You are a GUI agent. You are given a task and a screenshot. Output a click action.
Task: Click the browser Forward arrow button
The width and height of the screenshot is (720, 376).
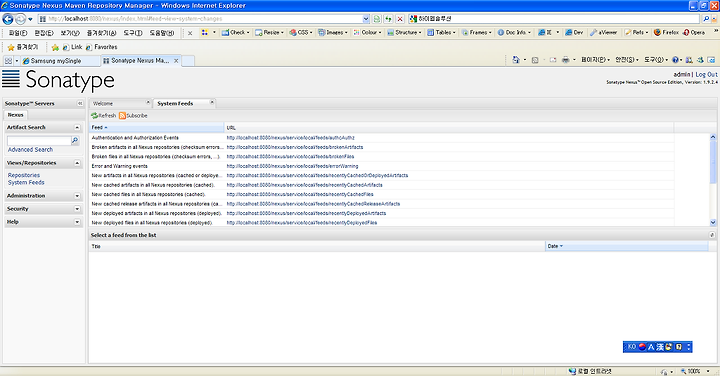coord(21,19)
